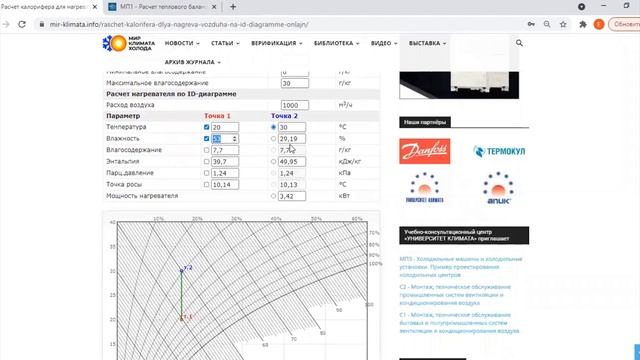Reload the page with the refresh icon
The width and height of the screenshot is (640, 360).
click(x=22, y=24)
